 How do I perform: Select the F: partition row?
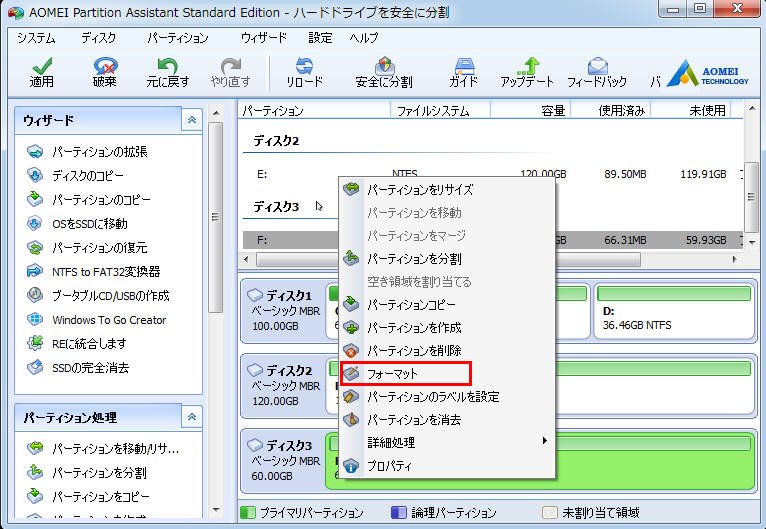tap(493, 240)
